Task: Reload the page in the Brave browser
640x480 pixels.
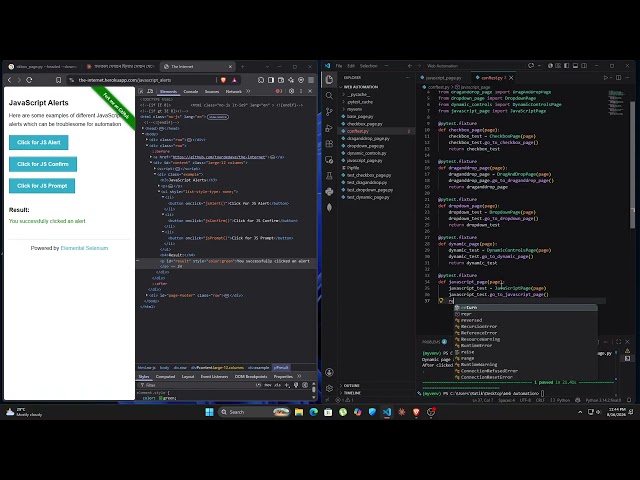Action: coord(29,80)
